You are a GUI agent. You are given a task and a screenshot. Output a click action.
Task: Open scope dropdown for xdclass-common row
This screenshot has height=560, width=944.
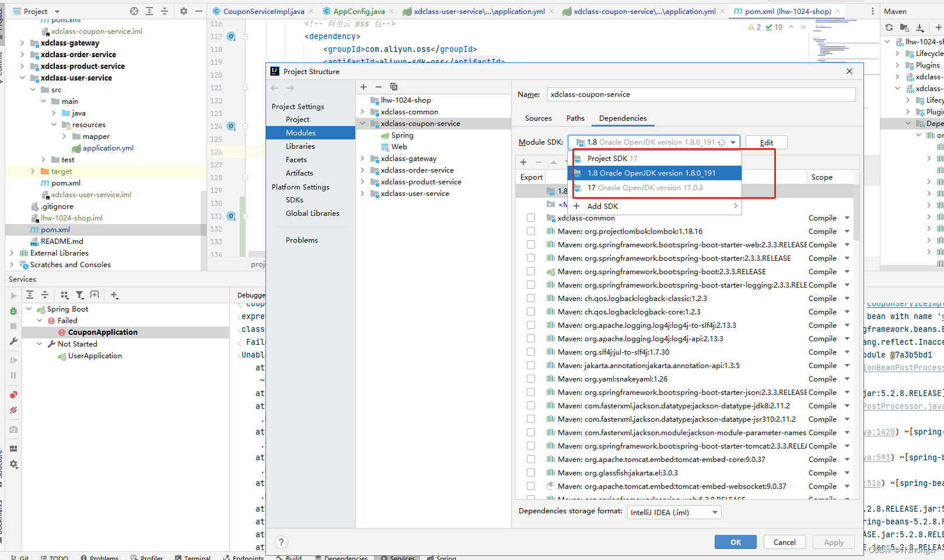[847, 218]
